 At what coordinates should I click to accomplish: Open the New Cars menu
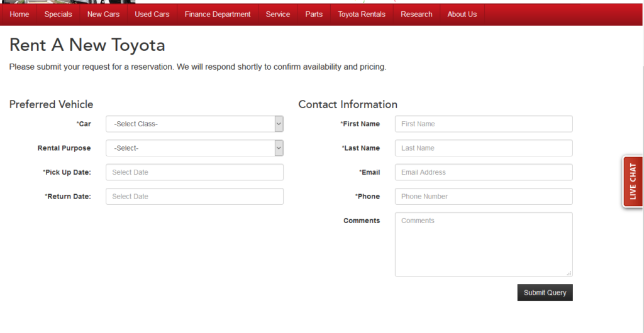point(103,14)
